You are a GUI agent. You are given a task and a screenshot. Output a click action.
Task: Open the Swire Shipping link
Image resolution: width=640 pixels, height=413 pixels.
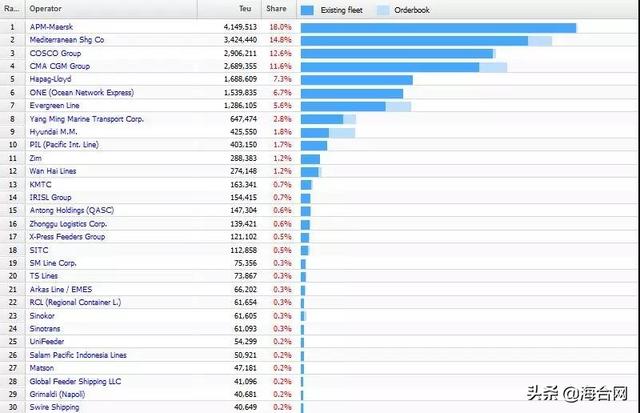(54, 407)
